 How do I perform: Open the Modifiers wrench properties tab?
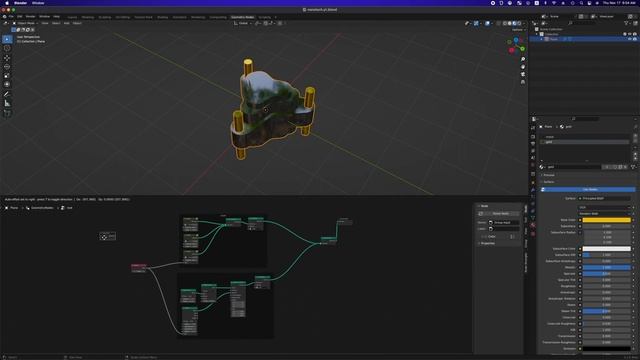(x=533, y=190)
